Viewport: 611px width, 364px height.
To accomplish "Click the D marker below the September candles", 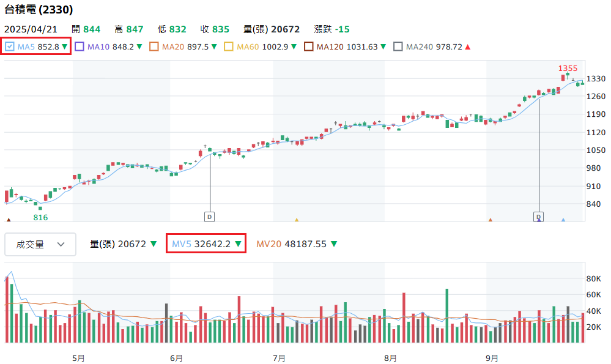I will 538,217.
